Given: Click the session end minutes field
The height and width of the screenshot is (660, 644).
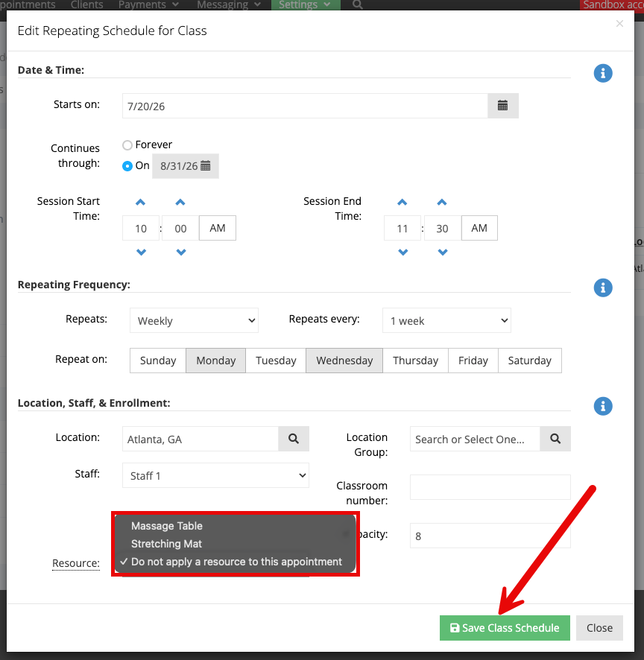Looking at the screenshot, I should coord(442,228).
